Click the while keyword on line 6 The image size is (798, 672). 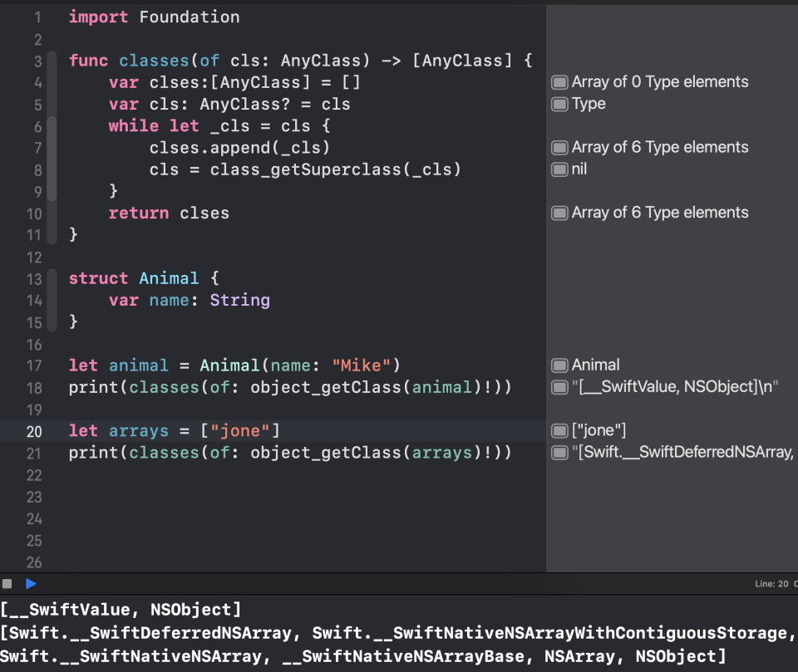(133, 125)
